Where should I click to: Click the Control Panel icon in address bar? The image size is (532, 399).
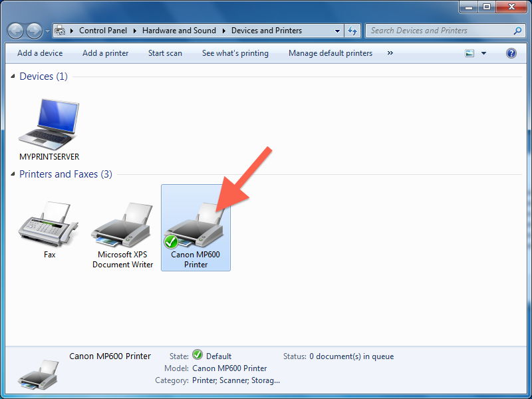click(60, 31)
